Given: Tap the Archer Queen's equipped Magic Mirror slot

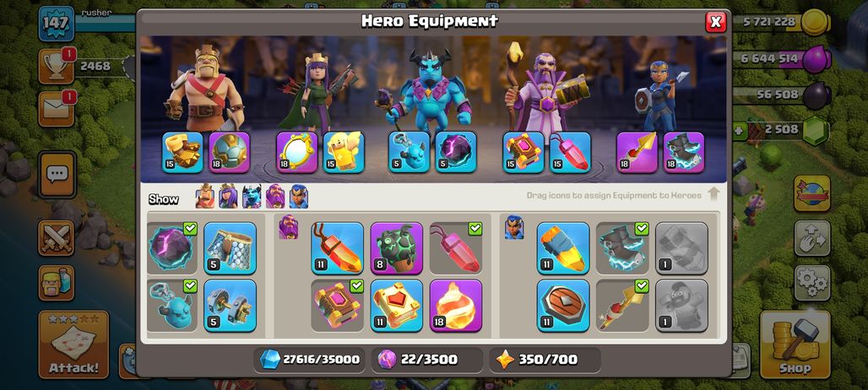Looking at the screenshot, I should [x=297, y=152].
